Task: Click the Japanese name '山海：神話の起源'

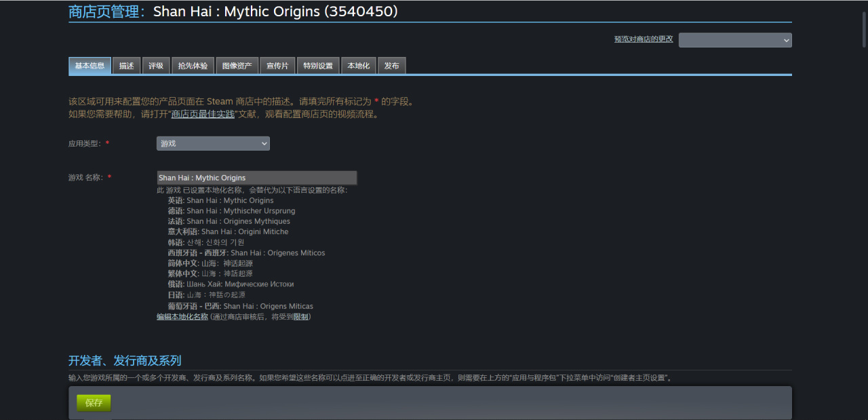Action: 216,295
